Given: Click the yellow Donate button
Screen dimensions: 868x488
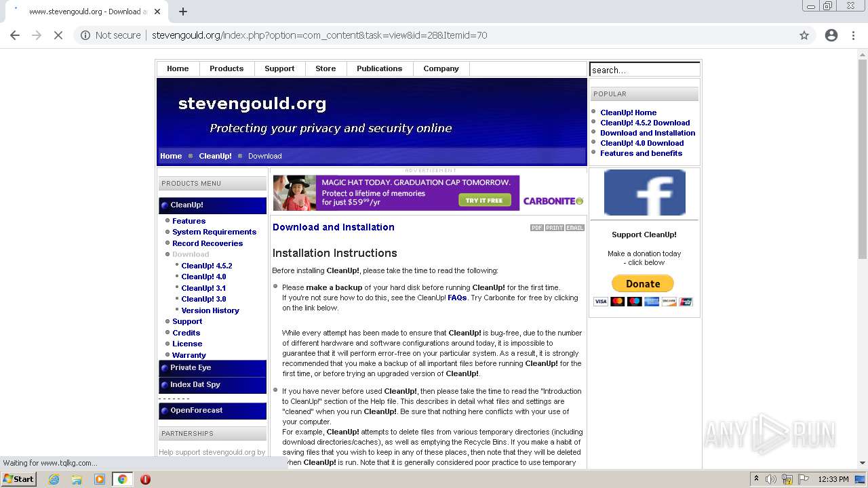Looking at the screenshot, I should [643, 283].
